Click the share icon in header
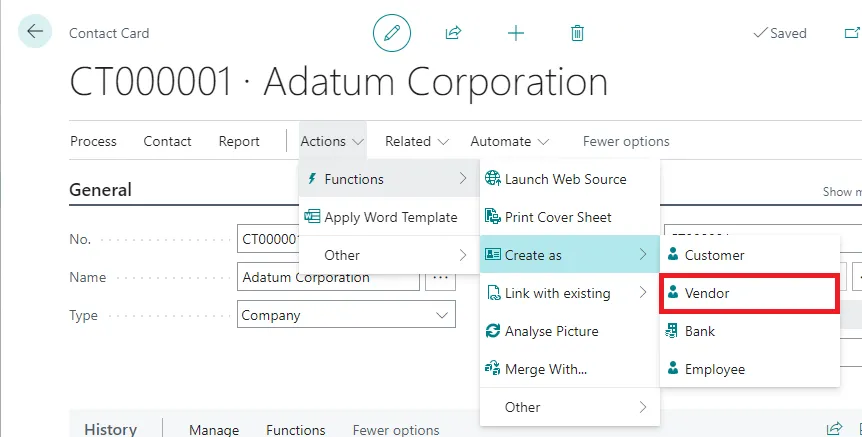 pos(453,33)
